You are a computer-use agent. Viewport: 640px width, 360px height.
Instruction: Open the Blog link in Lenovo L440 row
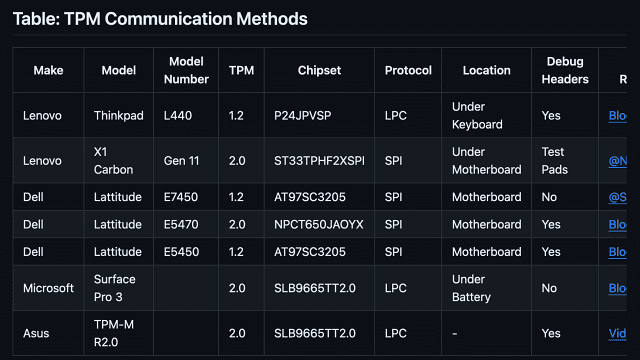[618, 116]
